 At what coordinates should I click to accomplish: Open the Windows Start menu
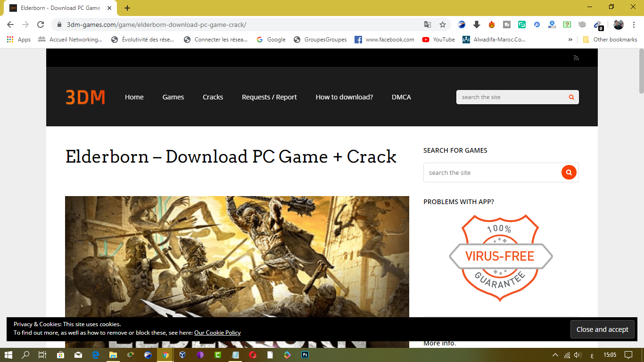click(x=8, y=355)
